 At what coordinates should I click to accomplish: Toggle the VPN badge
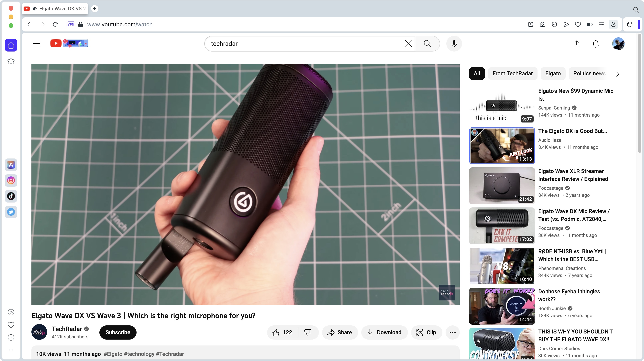(x=71, y=24)
